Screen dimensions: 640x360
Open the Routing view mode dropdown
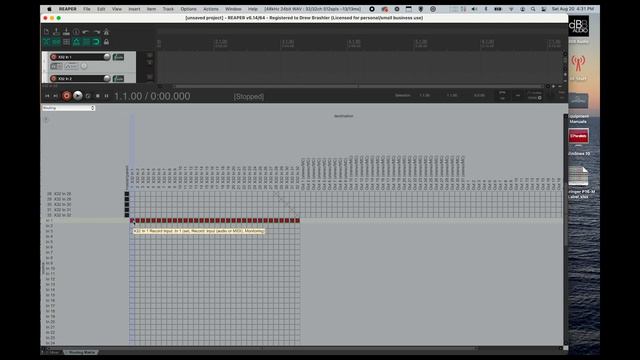pos(69,108)
